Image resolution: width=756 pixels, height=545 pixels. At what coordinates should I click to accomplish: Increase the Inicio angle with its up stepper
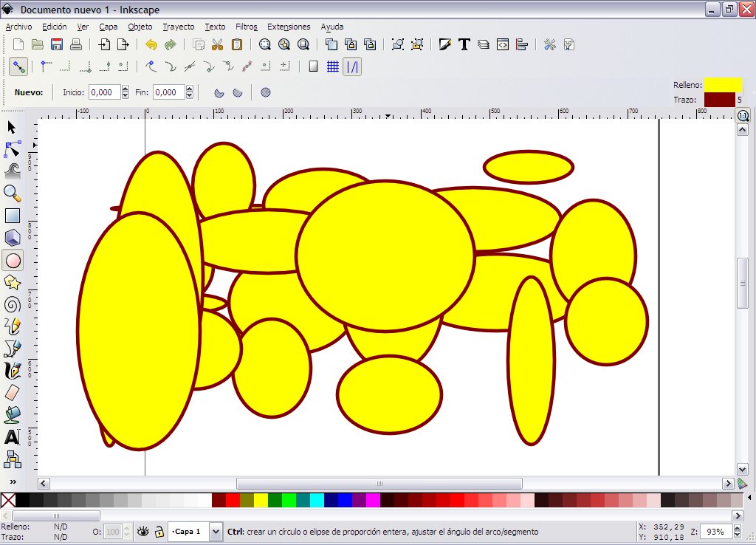coord(124,89)
